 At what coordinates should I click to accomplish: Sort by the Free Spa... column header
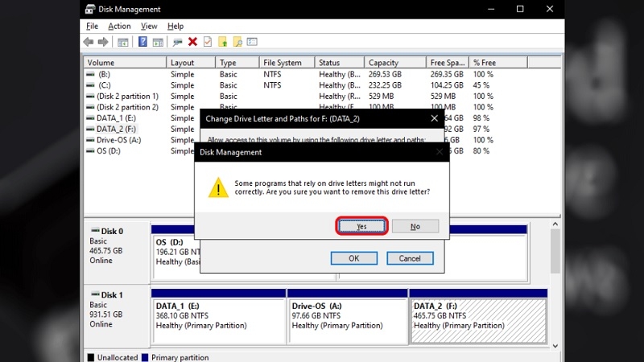[x=448, y=63]
